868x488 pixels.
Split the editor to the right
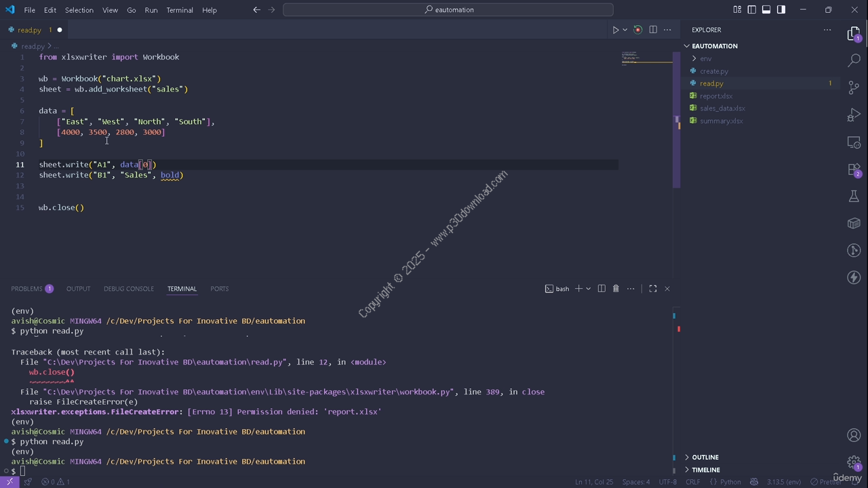[653, 30]
